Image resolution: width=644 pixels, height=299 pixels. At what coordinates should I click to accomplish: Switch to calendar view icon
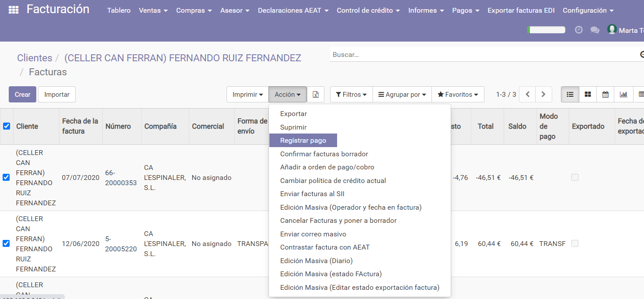(606, 95)
